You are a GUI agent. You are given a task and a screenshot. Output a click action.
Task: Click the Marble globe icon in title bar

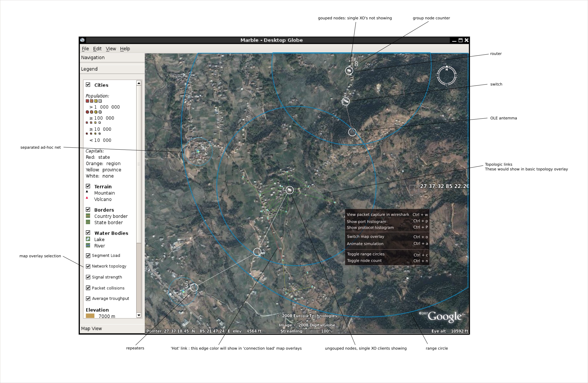(x=83, y=40)
